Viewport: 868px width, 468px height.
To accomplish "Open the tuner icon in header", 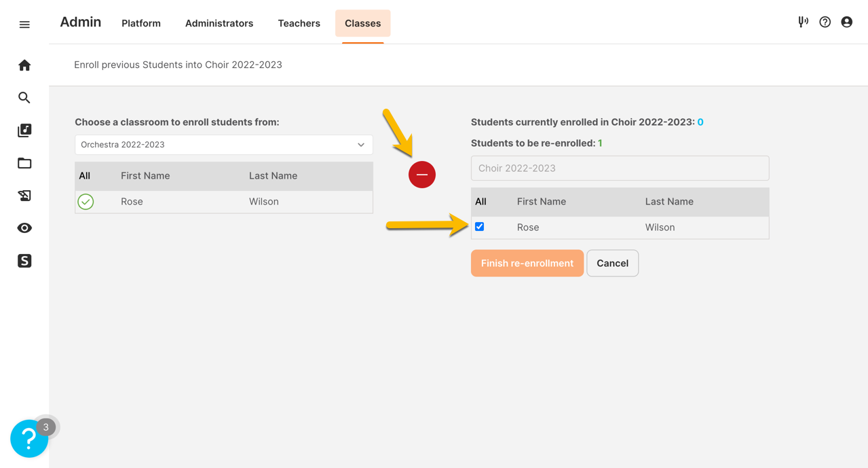I will pos(803,22).
